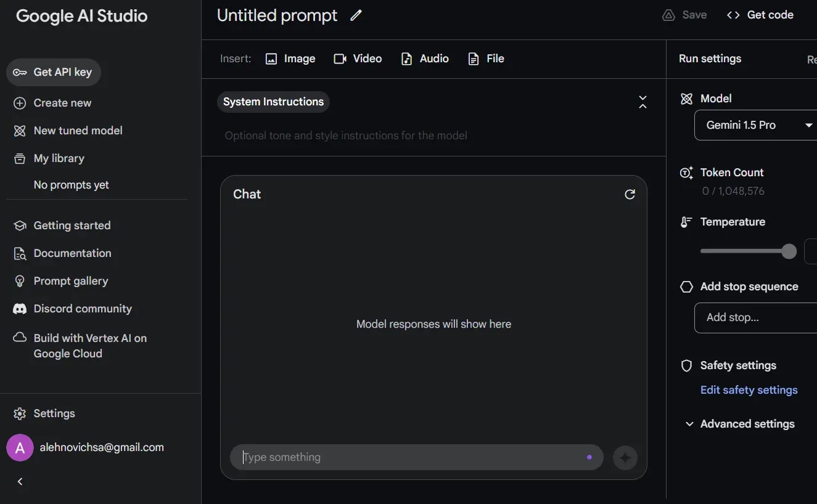Insert an Image into the prompt
Screen dimensions: 817x504
[x=290, y=59]
